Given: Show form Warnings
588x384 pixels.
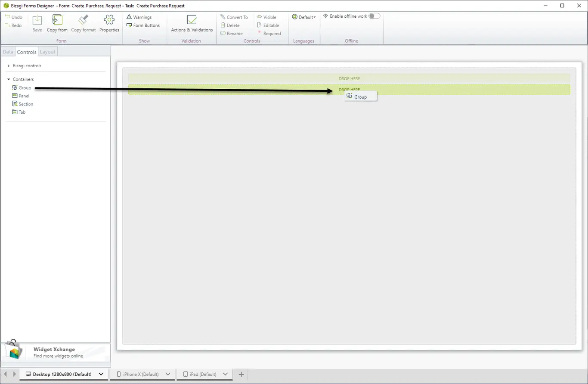Looking at the screenshot, I should click(139, 17).
